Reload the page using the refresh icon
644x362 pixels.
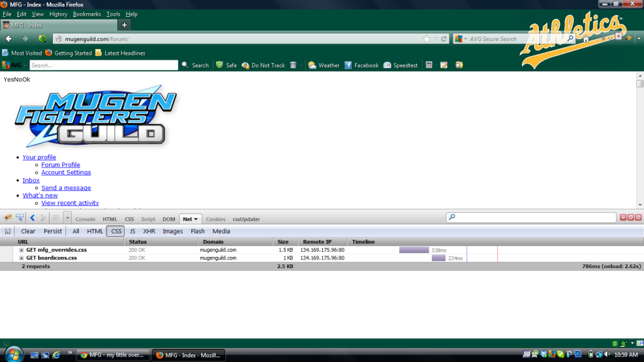[x=444, y=39]
